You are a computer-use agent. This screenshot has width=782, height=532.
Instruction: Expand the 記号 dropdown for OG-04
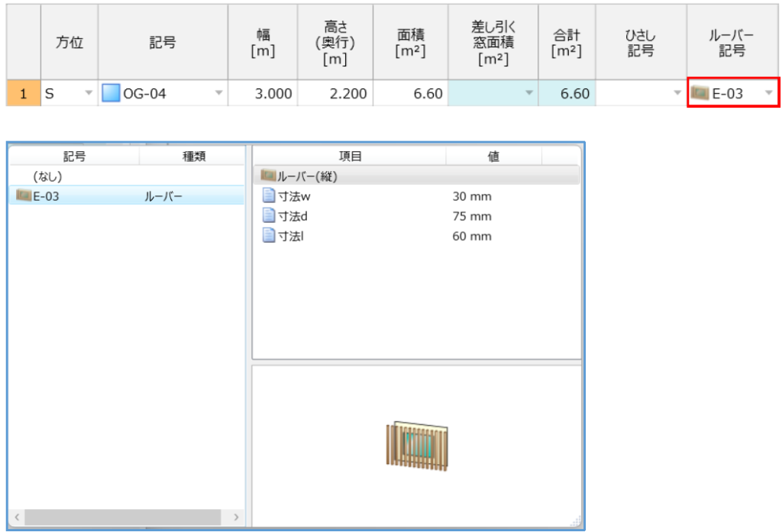point(219,94)
